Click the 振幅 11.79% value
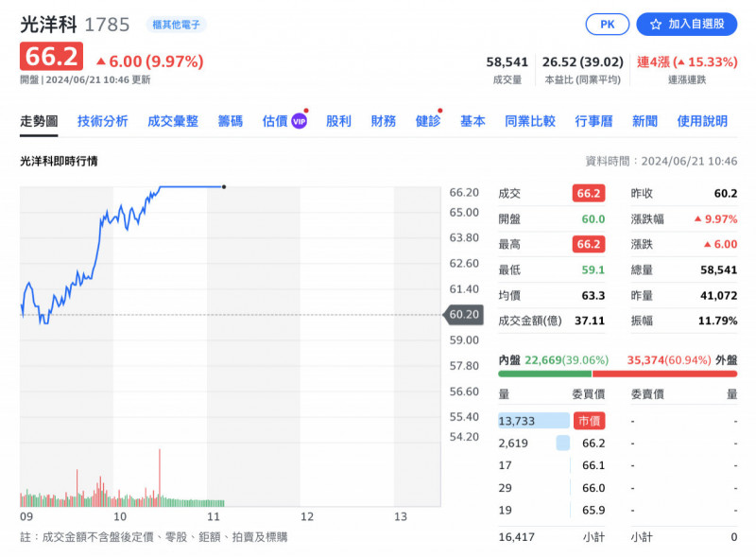The width and height of the screenshot is (756, 557). pos(718,321)
